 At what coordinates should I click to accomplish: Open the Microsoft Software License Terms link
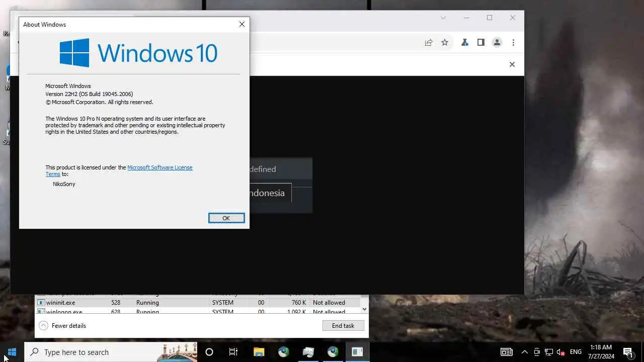point(159,167)
